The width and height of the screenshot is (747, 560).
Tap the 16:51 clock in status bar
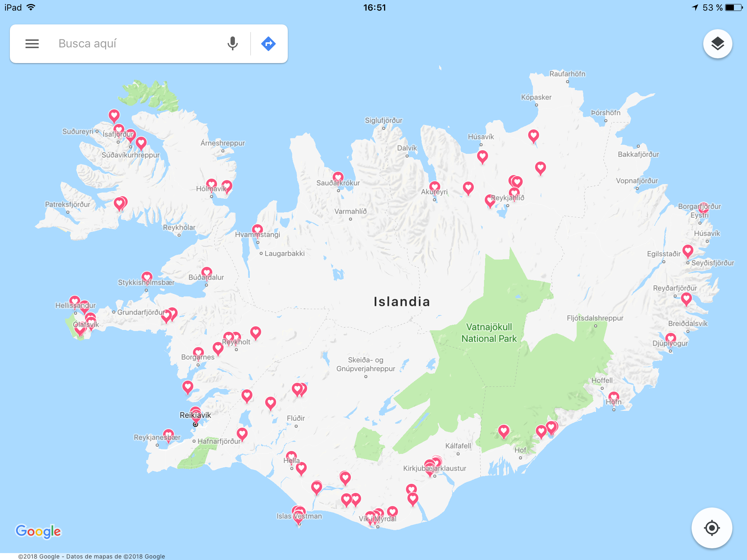[x=374, y=8]
